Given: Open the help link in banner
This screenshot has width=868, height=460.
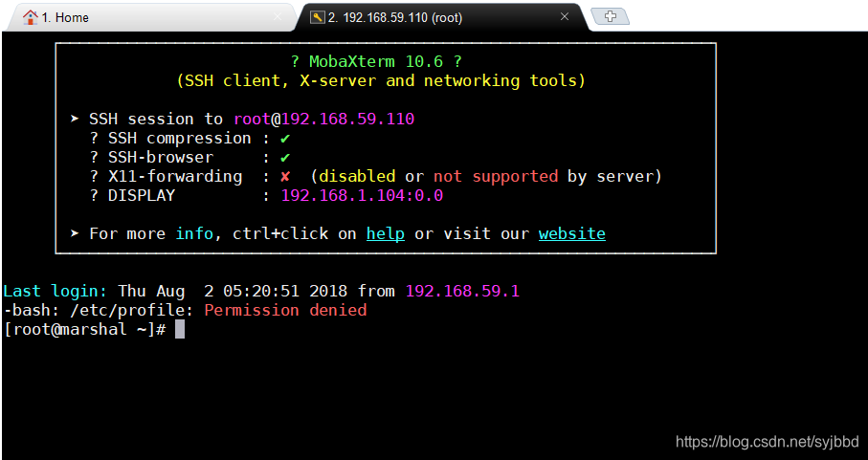Looking at the screenshot, I should pos(386,234).
